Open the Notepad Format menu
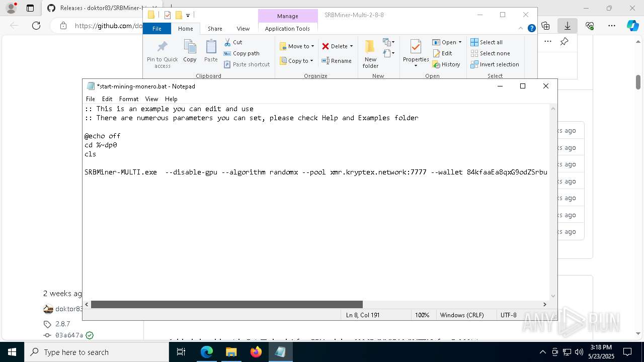This screenshot has height=362, width=644. point(129,99)
